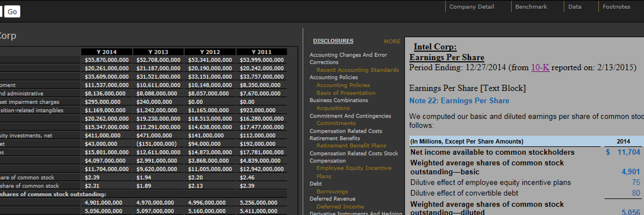Click the Debt category
This screenshot has height=215, width=644.
click(x=316, y=184)
